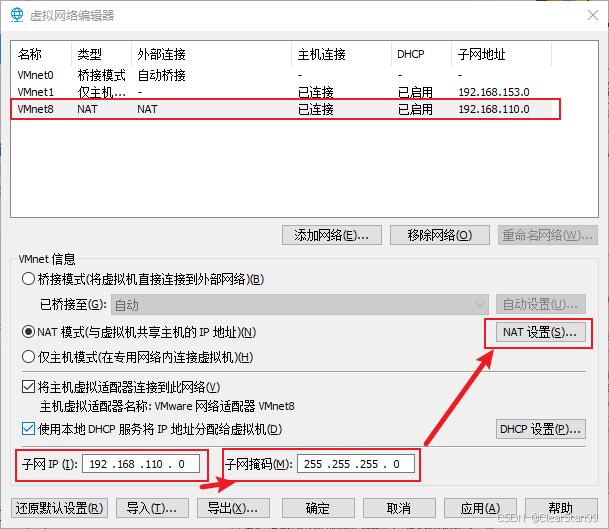Toggle 使用本地 DHCP 服务 checkbox
Screen dimensions: 609x529
[x=28, y=429]
